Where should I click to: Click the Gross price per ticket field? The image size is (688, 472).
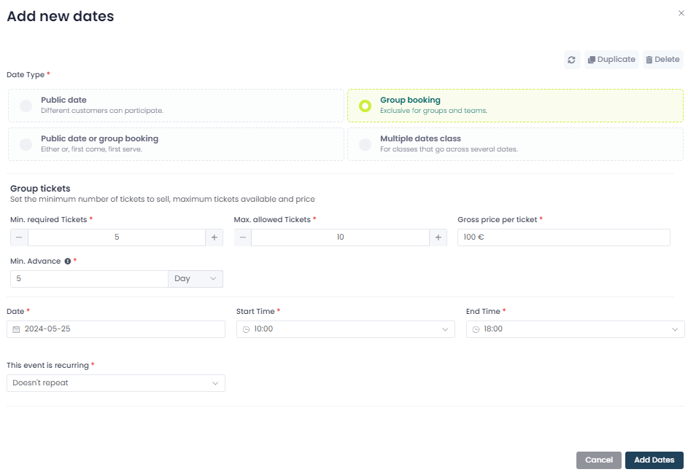564,237
